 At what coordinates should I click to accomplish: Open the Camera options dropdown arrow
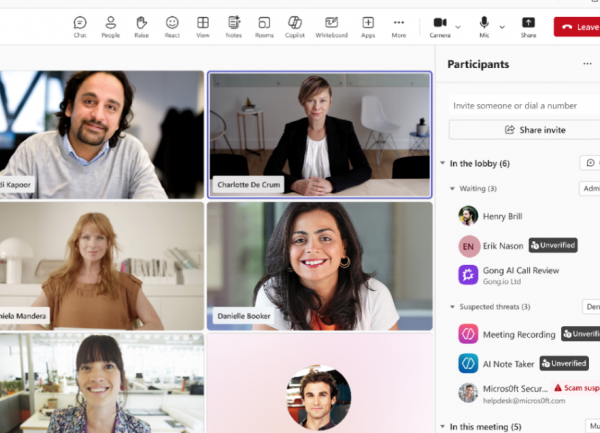[458, 27]
